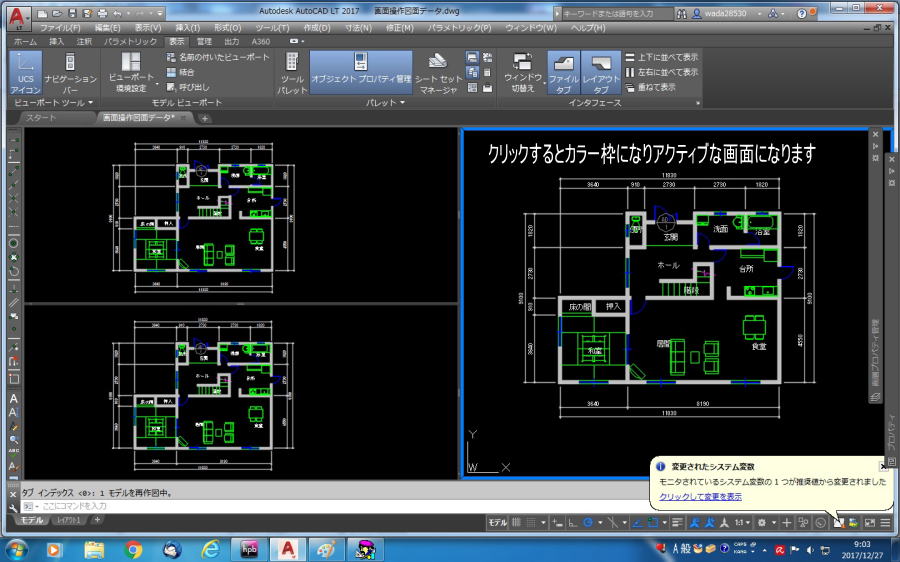900x562 pixels.
Task: Click the 呼び出し viewport button
Action: click(x=188, y=87)
